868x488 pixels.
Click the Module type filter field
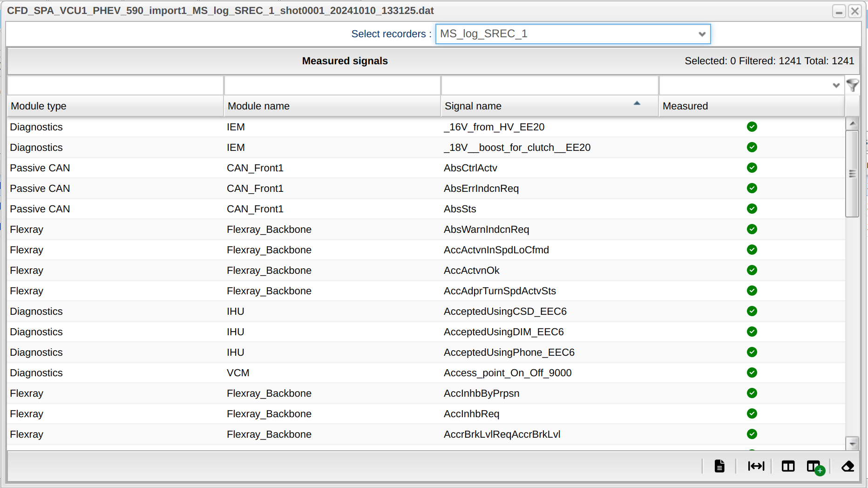pos(115,85)
